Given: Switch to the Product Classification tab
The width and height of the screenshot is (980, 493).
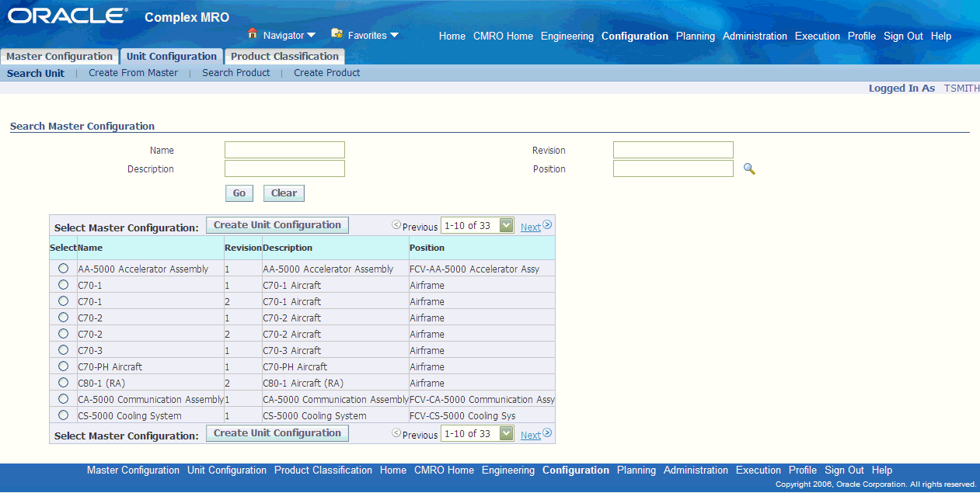Looking at the screenshot, I should [x=284, y=57].
